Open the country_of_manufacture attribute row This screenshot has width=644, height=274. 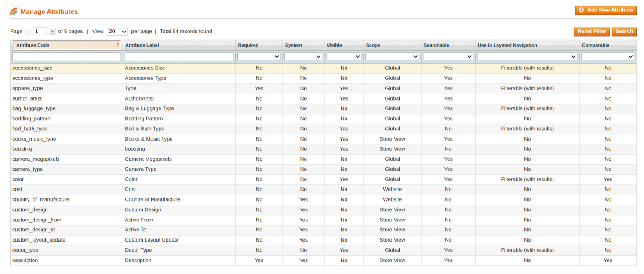tap(41, 199)
